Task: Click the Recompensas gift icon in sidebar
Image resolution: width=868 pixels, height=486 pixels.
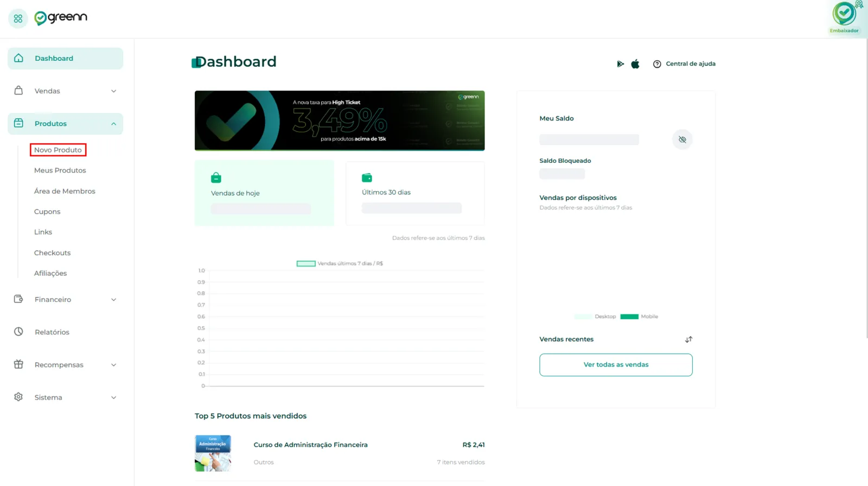Action: coord(18,364)
